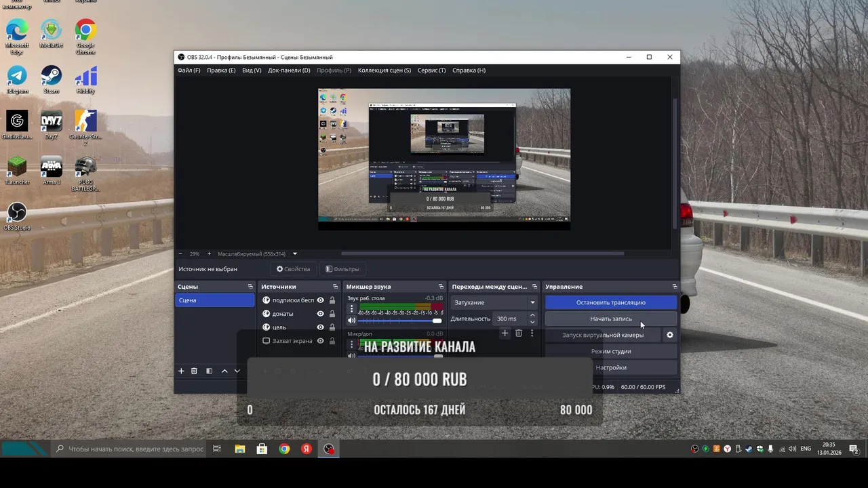Remove transition with trash icon
Viewport: 868px width, 488px height.
tap(519, 333)
